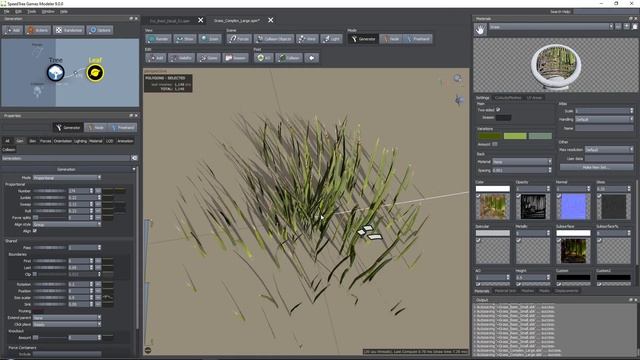This screenshot has height=360, width=640.
Task: Click the Subsurface grass texture thumbnail
Action: point(573,251)
